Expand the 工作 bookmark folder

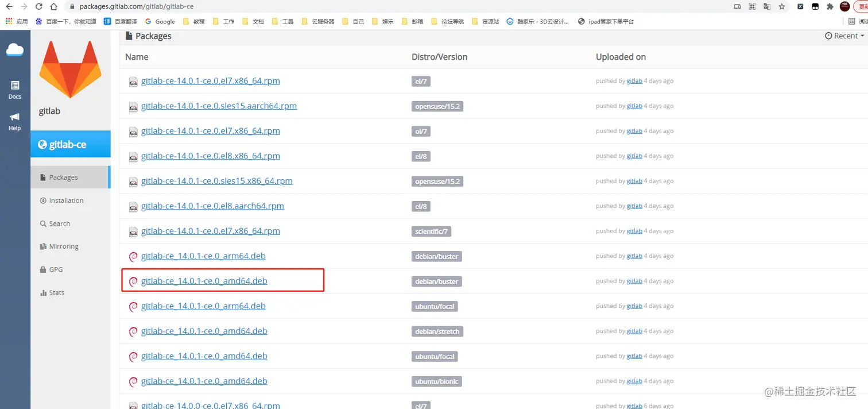(223, 21)
